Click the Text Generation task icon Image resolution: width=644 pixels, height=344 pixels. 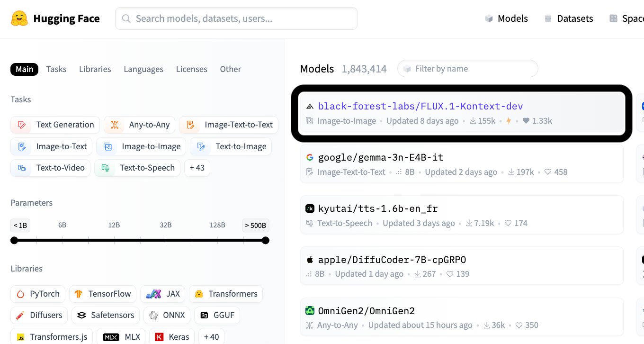pyautogui.click(x=22, y=125)
